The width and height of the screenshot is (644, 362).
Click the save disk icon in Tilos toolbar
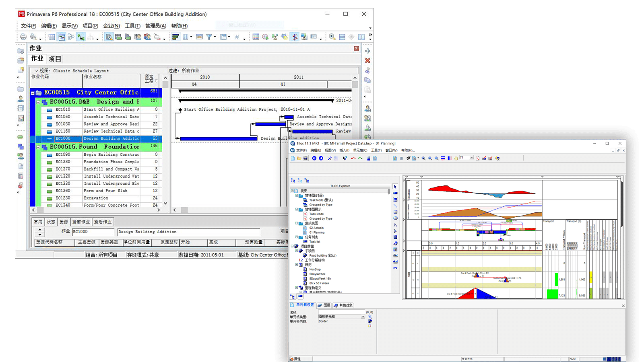305,158
